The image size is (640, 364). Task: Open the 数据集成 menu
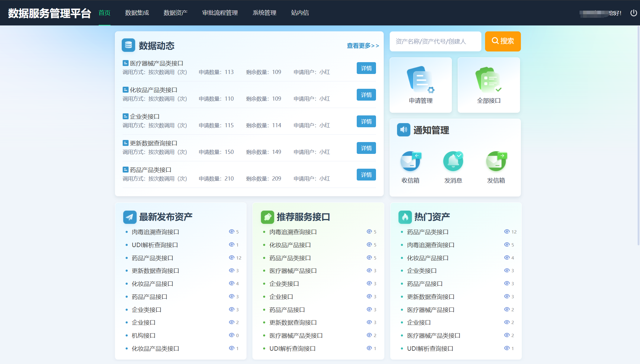(x=137, y=13)
